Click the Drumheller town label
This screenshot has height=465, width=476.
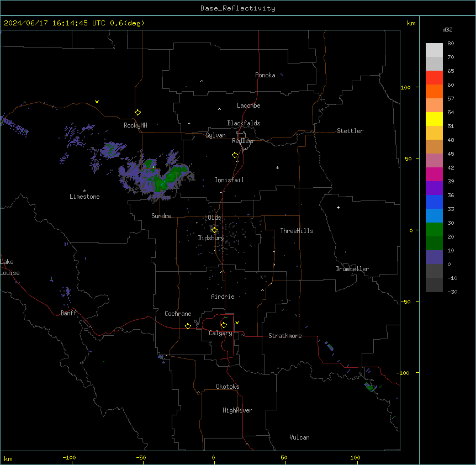point(352,269)
